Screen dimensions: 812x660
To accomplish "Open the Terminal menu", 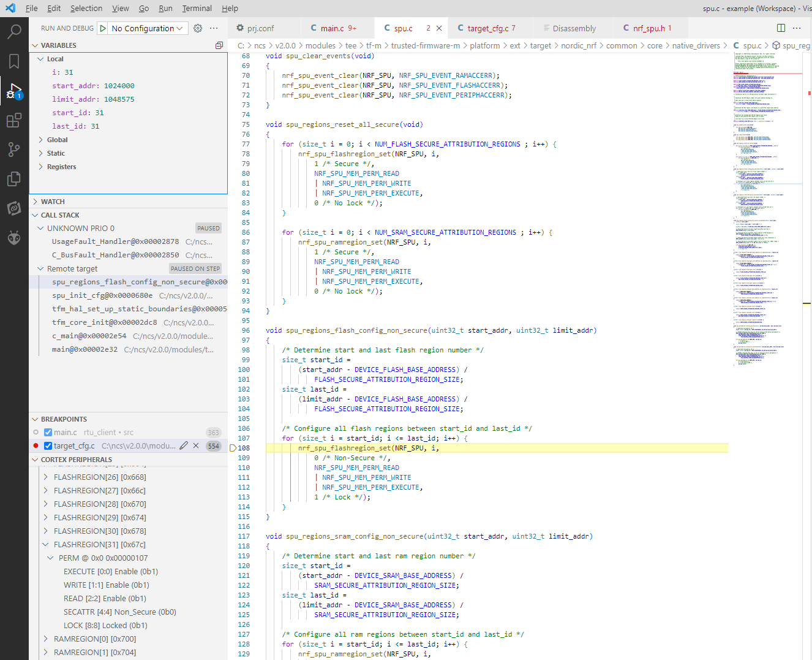I will pos(197,8).
